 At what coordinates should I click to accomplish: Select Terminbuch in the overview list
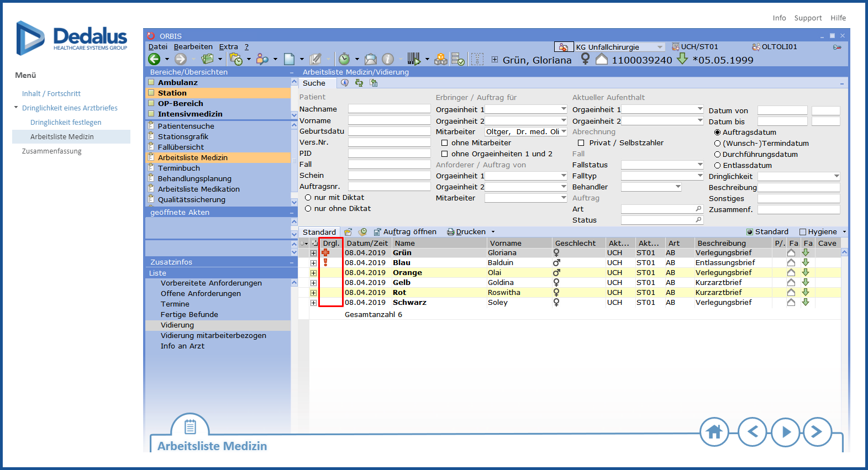(x=179, y=168)
